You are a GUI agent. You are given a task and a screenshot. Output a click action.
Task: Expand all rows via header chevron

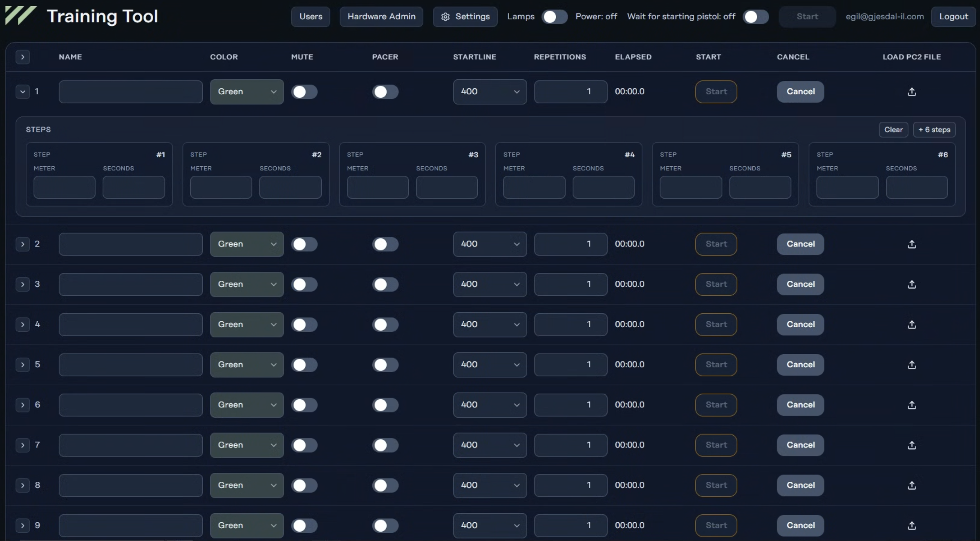[x=23, y=57]
